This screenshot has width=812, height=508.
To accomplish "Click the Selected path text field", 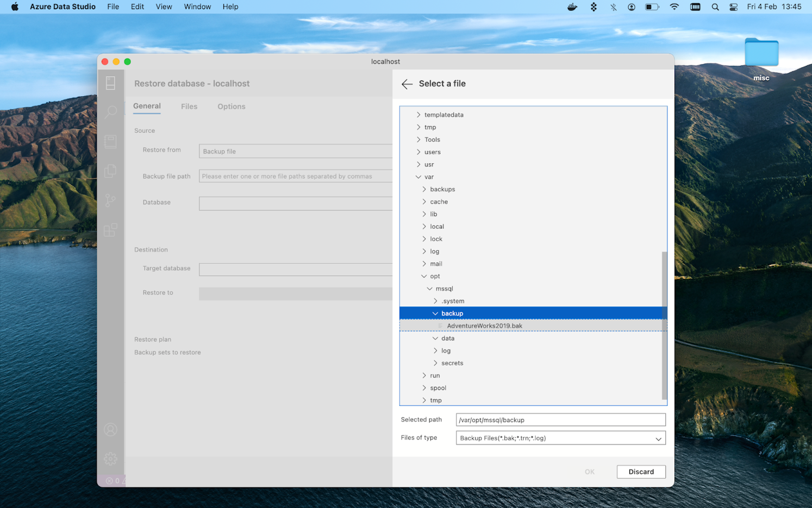I will pyautogui.click(x=560, y=420).
